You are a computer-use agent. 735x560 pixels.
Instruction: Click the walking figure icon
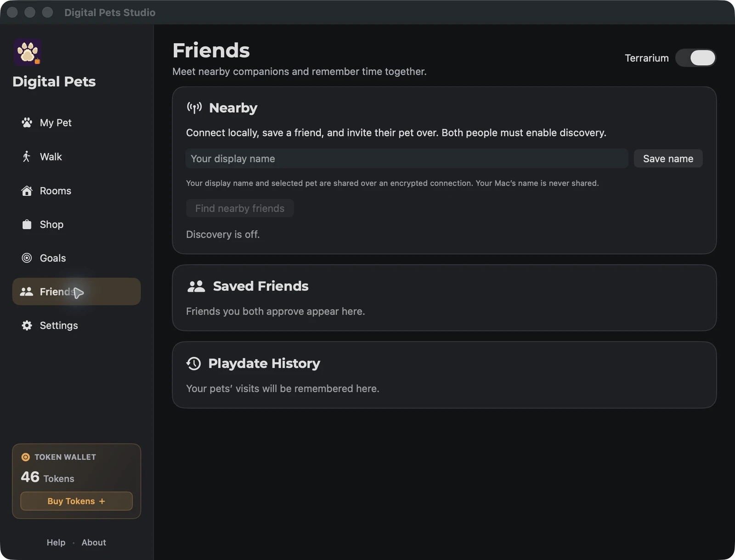tap(27, 157)
